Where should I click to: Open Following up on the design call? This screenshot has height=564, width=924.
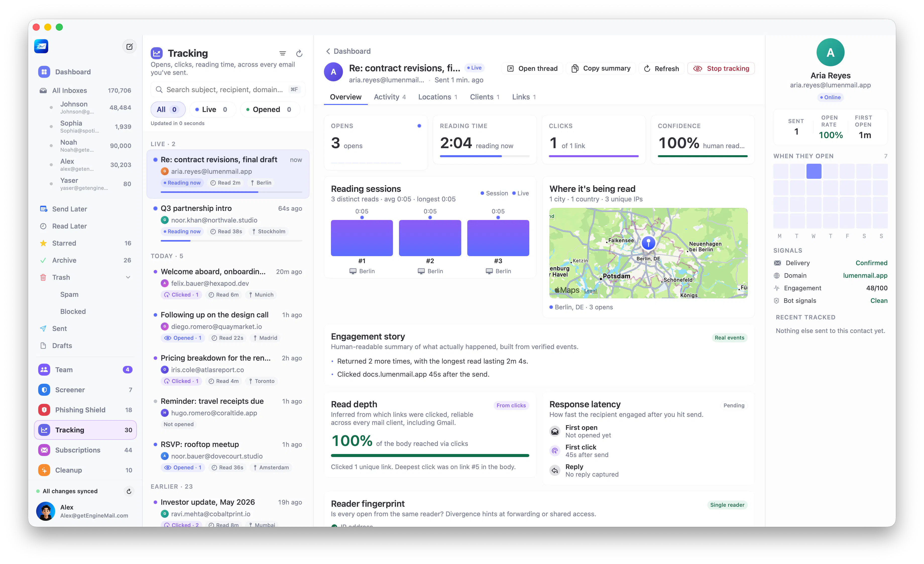point(228,326)
